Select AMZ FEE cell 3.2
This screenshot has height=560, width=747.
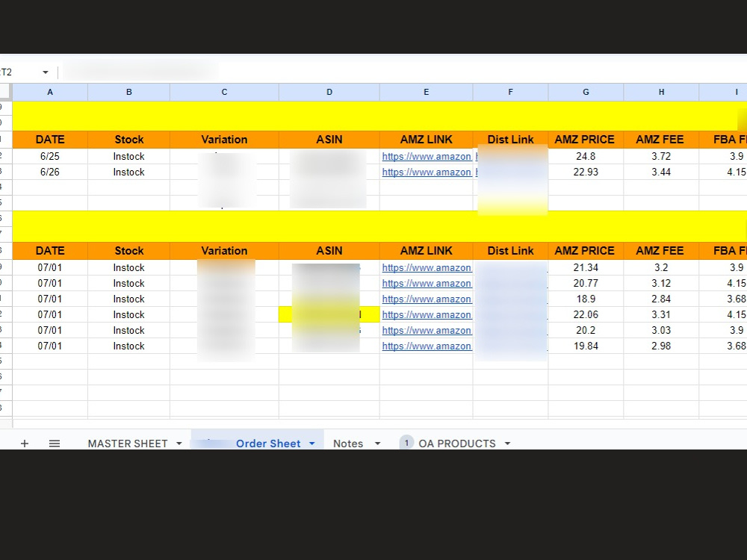661,267
